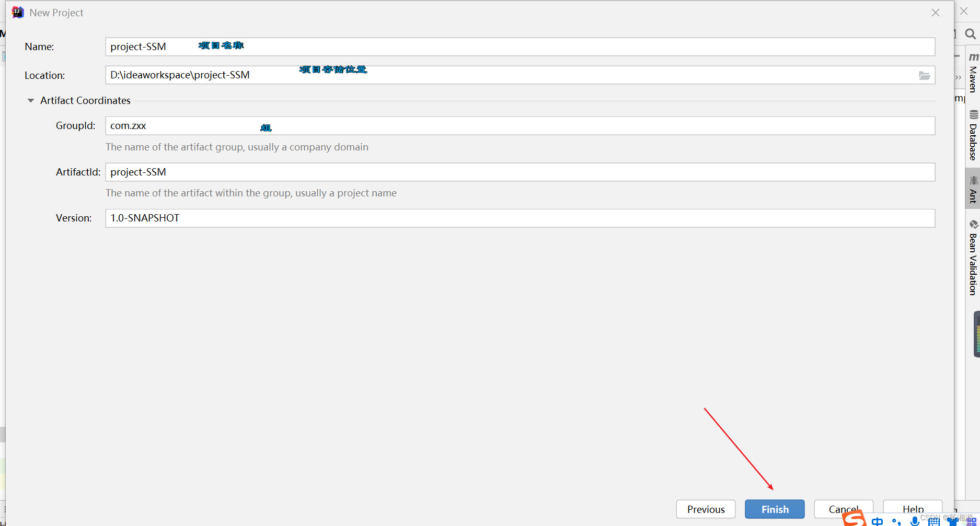This screenshot has width=980, height=526.
Task: Cancel the New Project dialog
Action: coord(843,509)
